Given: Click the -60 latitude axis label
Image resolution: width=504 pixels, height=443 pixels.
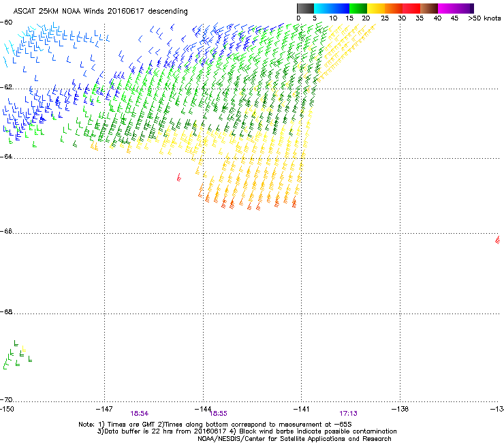Looking at the screenshot, I should pos(6,22).
